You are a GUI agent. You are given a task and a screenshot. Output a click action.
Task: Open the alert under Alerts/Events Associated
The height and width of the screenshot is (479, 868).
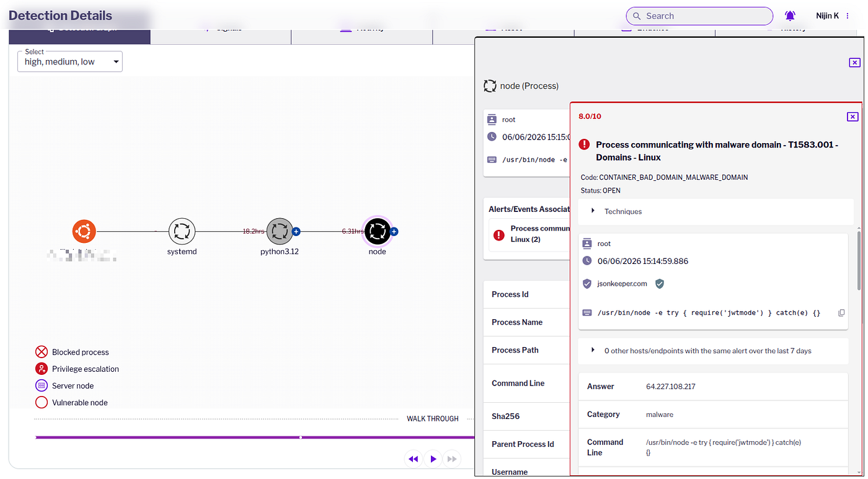530,234
